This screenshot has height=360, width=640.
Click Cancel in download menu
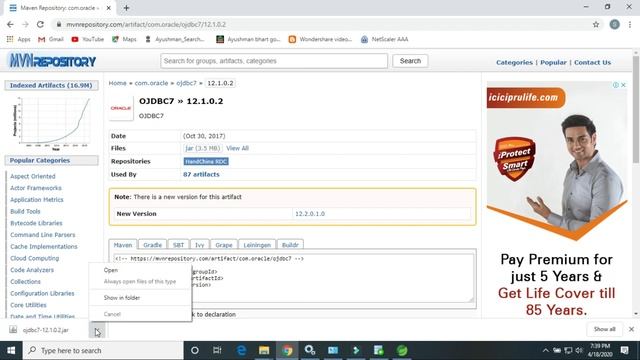pos(140,314)
